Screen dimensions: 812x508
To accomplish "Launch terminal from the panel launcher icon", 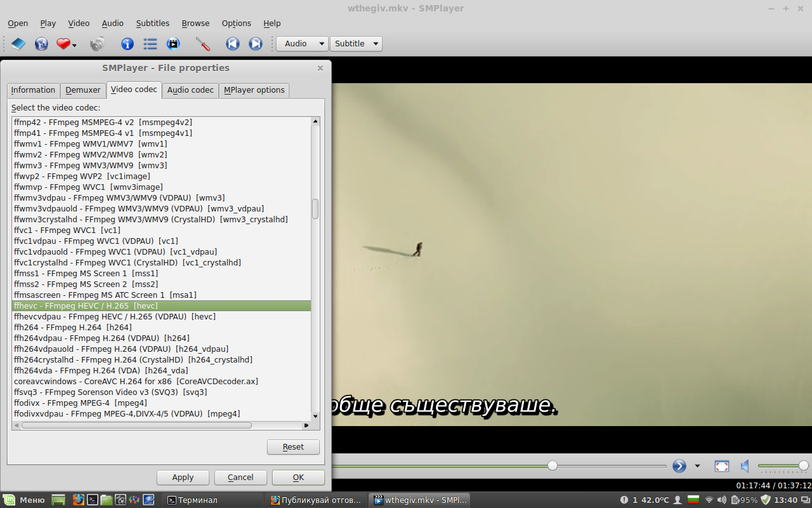I will (x=93, y=500).
